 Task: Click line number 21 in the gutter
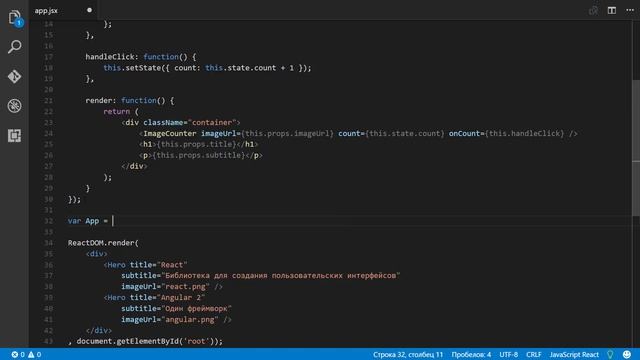[x=49, y=100]
